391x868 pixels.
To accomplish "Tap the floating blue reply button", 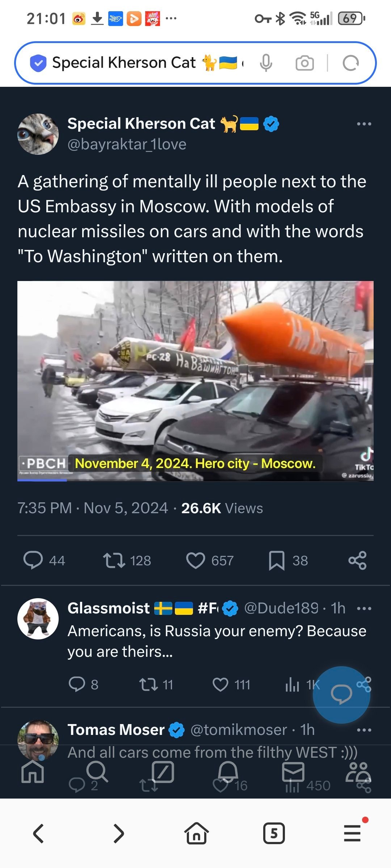I will pyautogui.click(x=341, y=694).
